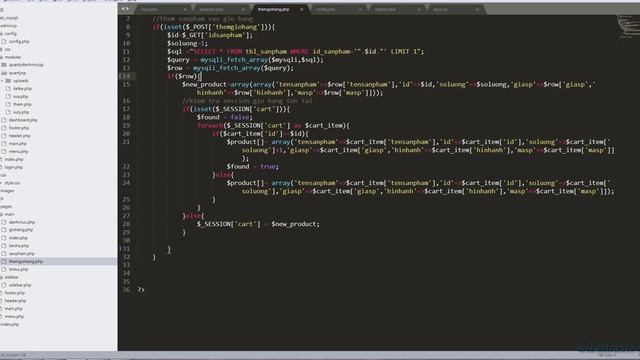Close the themgiohang.php tab
The image size is (640, 360).
[302, 9]
